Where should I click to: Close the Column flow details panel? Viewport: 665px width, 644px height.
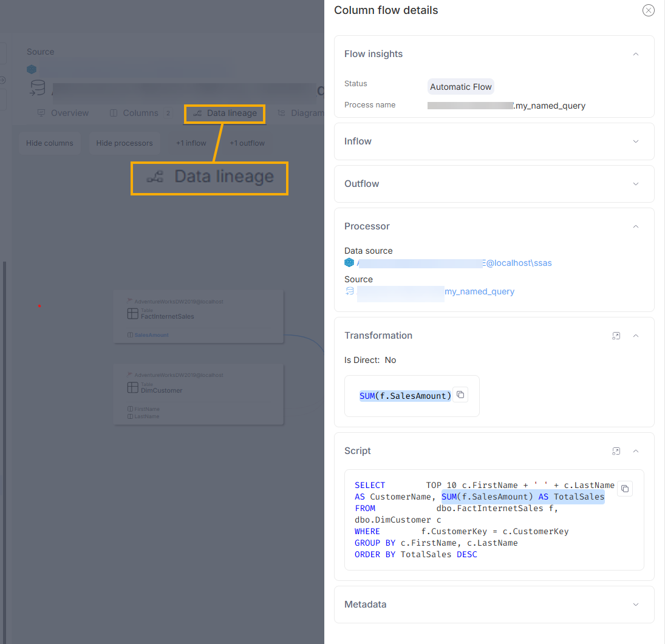[648, 10]
